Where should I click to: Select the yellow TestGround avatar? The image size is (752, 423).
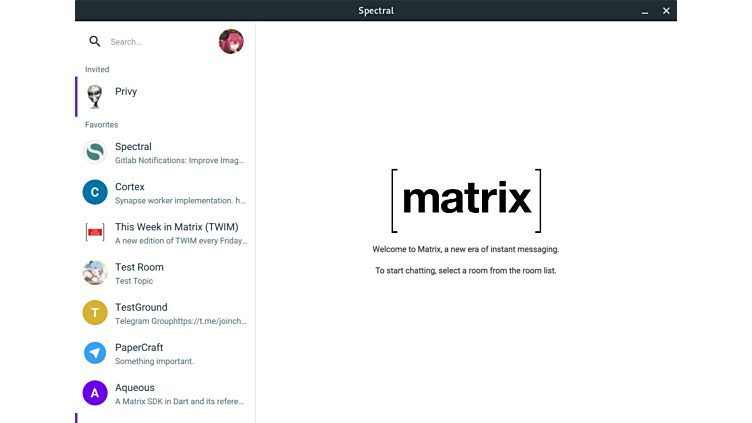(95, 312)
